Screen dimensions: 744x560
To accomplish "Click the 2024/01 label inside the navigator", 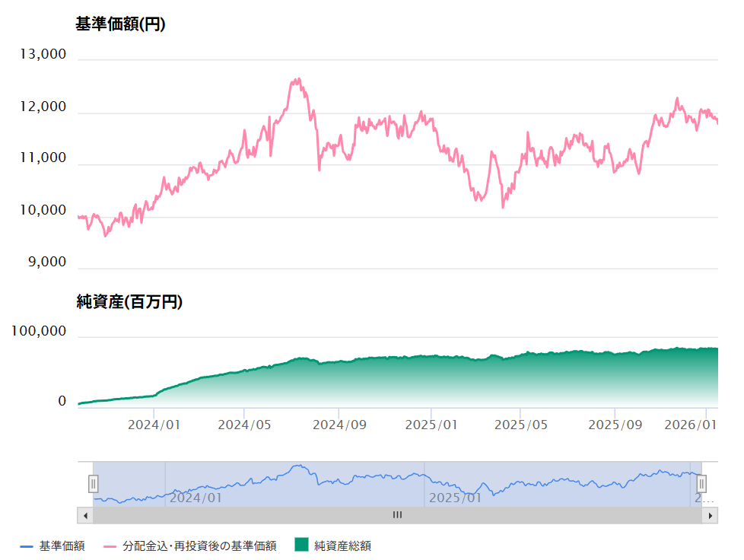I will 196,498.
